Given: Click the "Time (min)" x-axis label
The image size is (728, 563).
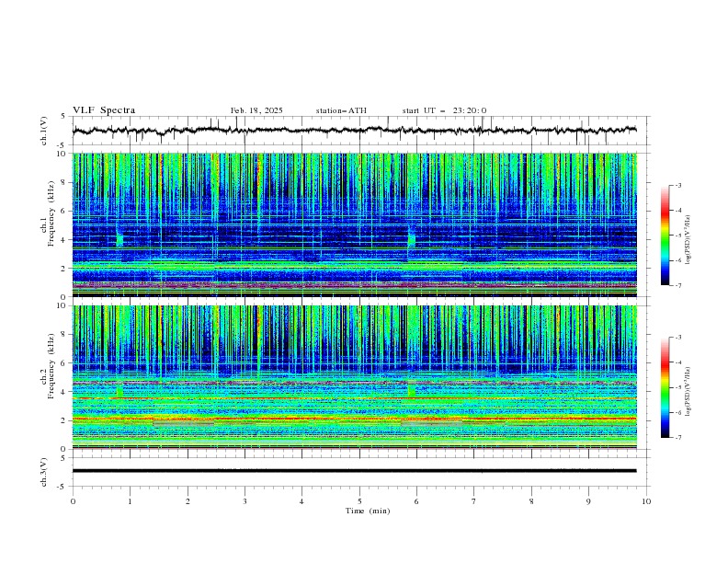Looking at the screenshot, I should [368, 511].
